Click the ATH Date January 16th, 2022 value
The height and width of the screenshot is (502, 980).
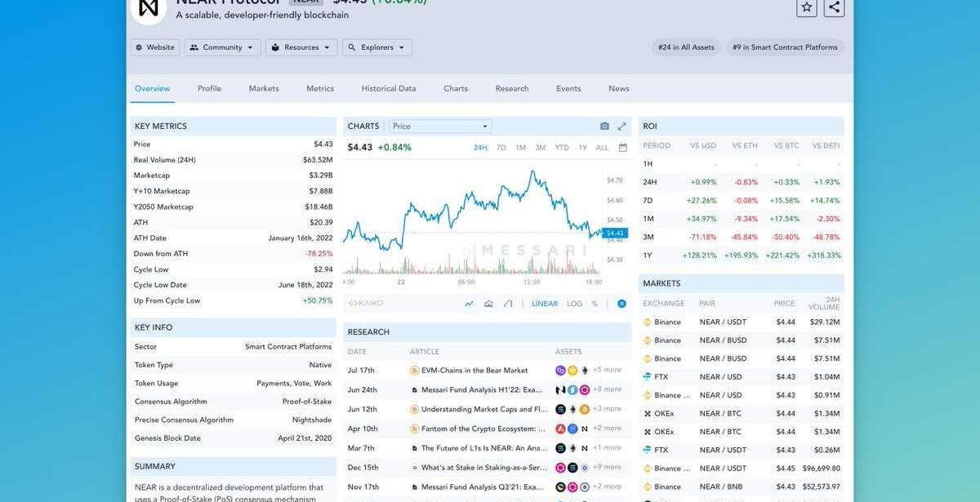tap(301, 238)
